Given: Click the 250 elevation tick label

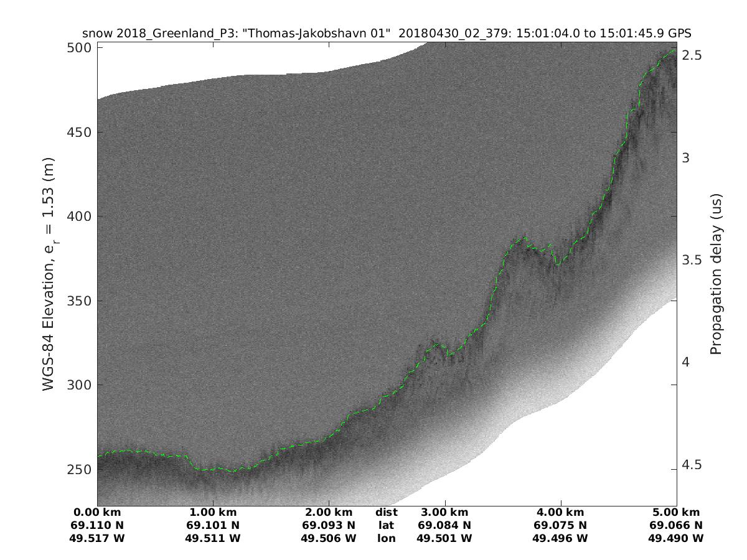Looking at the screenshot, I should (79, 469).
